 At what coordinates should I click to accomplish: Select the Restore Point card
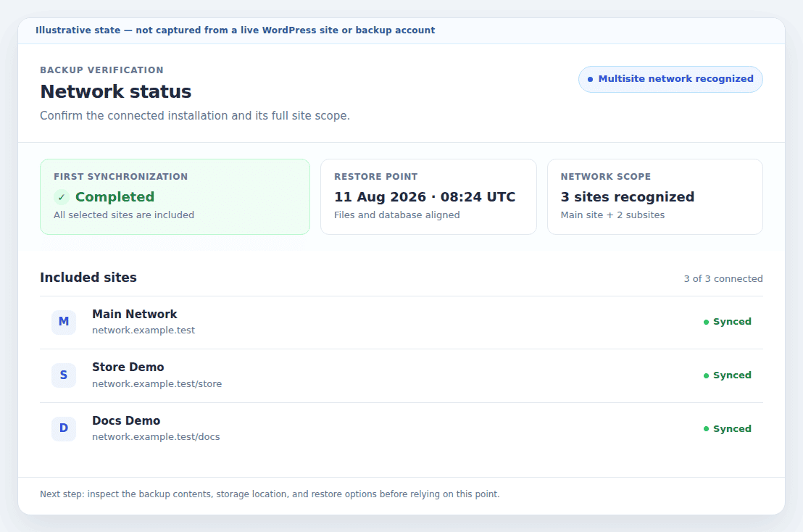coord(428,196)
